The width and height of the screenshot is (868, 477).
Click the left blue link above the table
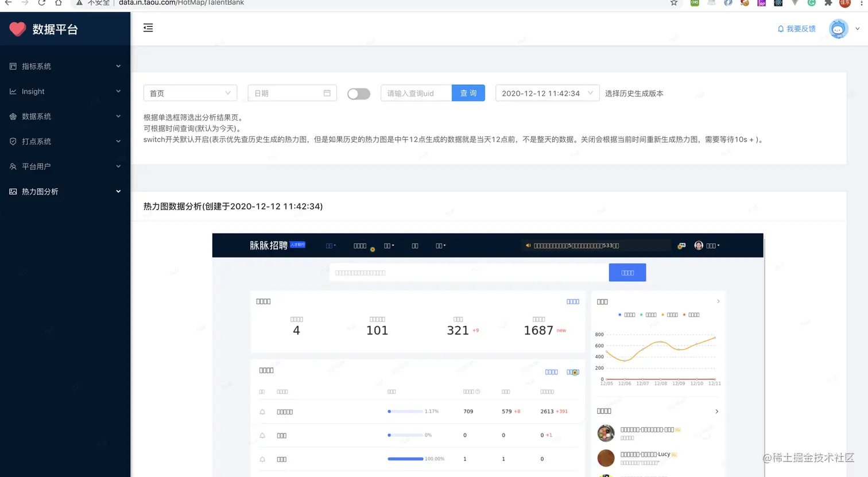pos(551,372)
